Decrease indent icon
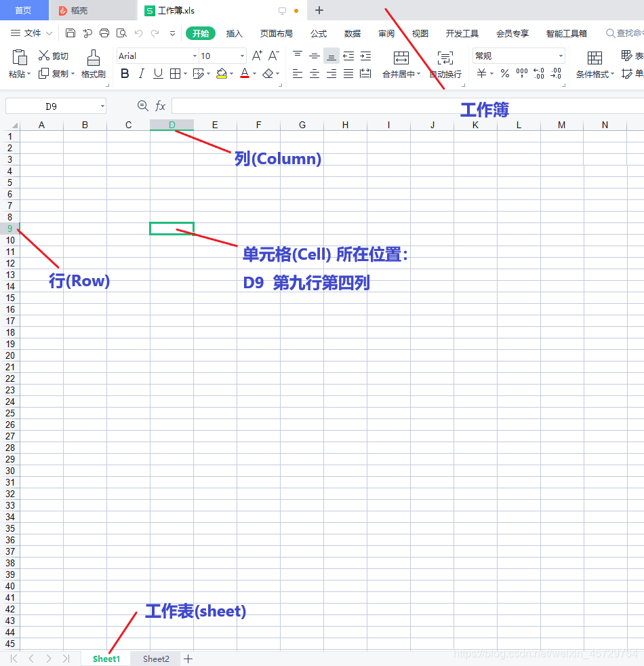The width and height of the screenshot is (644, 666). click(x=348, y=56)
